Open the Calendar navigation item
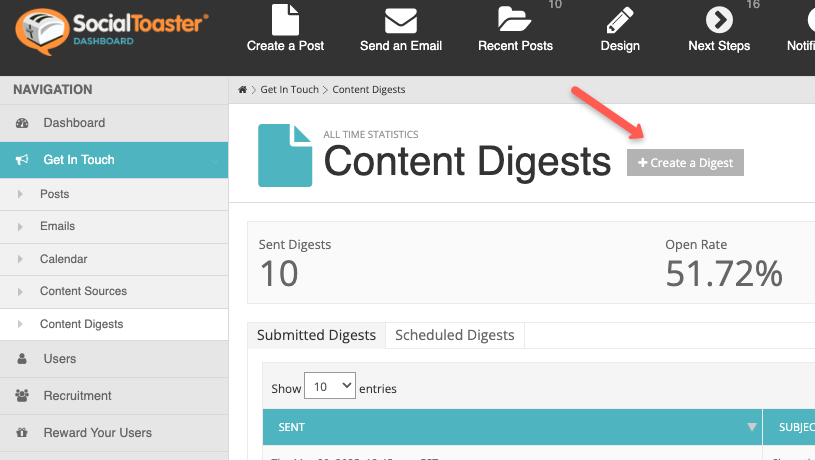 point(114,259)
